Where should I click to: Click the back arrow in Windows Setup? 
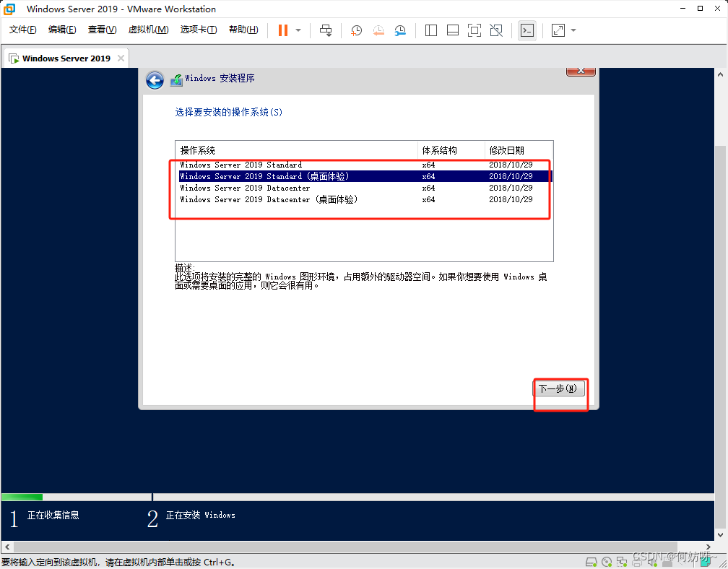click(x=155, y=80)
